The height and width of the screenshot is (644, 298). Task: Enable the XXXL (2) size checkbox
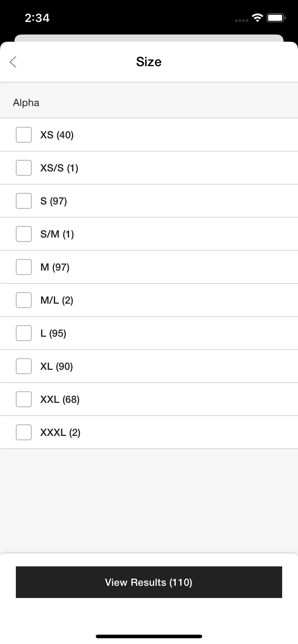coord(24,432)
